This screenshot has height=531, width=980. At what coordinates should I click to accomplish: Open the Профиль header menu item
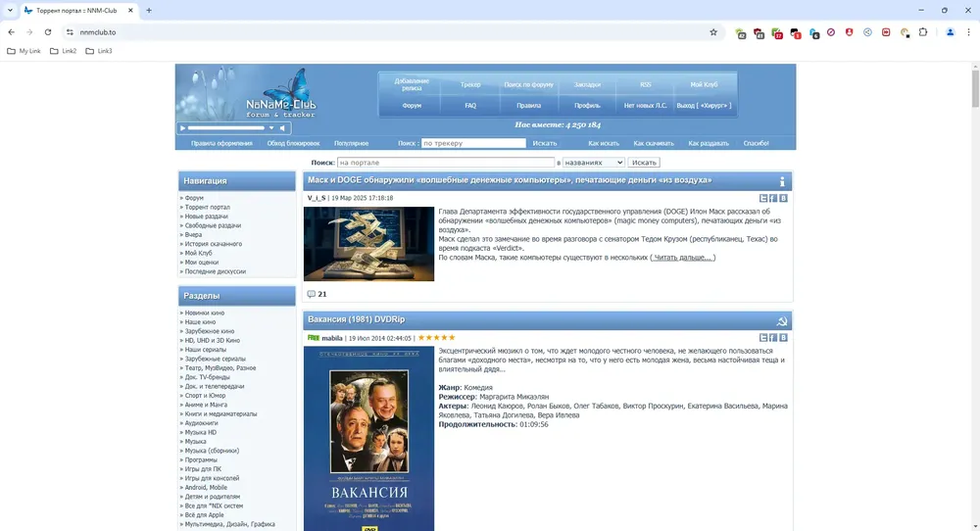point(587,106)
